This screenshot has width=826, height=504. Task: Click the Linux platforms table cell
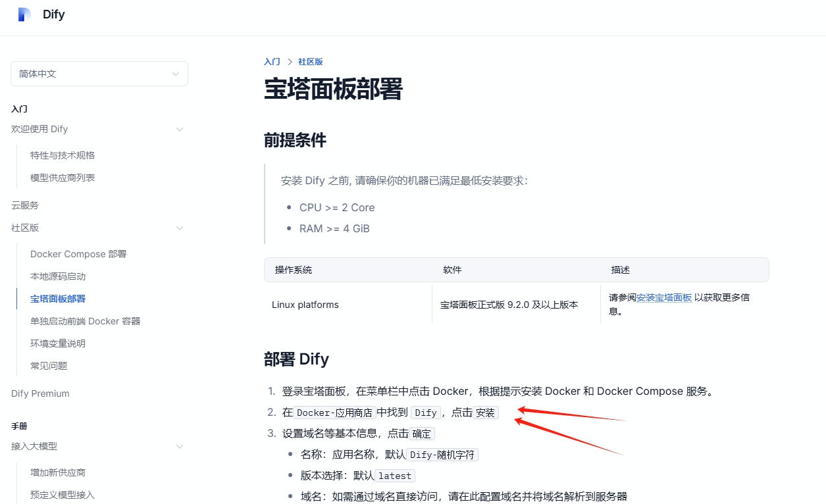pos(305,305)
